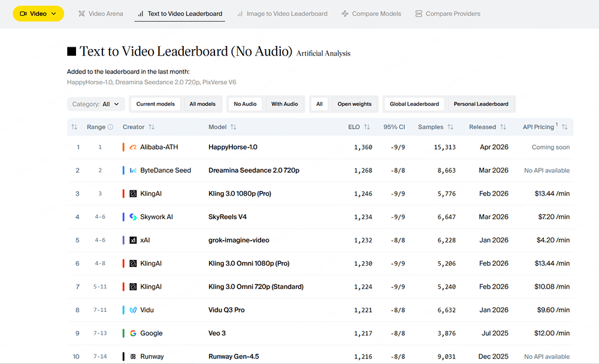The width and height of the screenshot is (599, 364).
Task: Sort by Samples column arrows
Action: pos(450,127)
